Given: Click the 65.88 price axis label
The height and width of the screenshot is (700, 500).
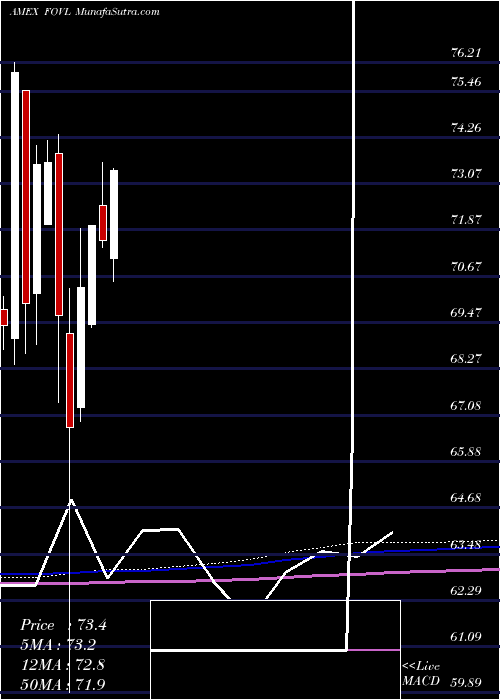Looking at the screenshot, I should point(466,452).
